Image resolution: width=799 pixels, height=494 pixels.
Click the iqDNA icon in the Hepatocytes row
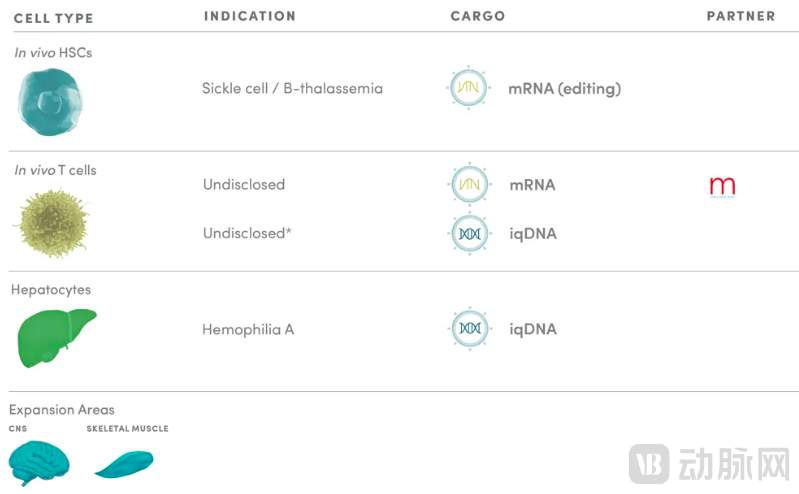tap(469, 329)
